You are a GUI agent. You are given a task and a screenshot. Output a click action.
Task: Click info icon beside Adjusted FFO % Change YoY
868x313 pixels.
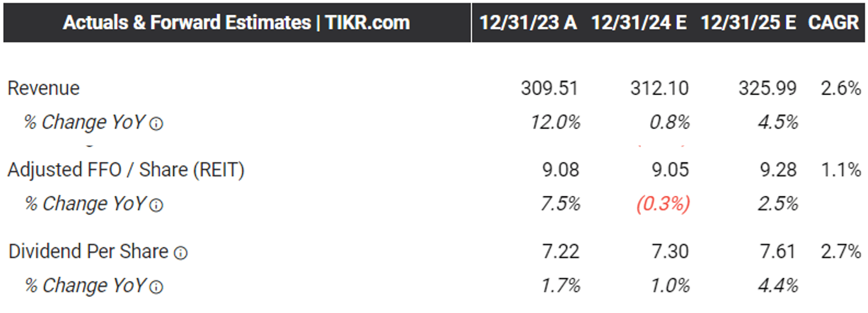point(156,205)
